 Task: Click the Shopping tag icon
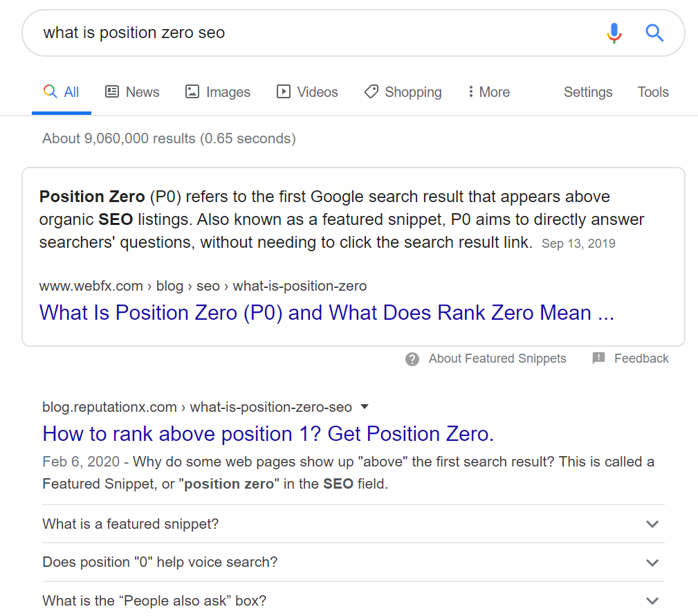pos(371,92)
